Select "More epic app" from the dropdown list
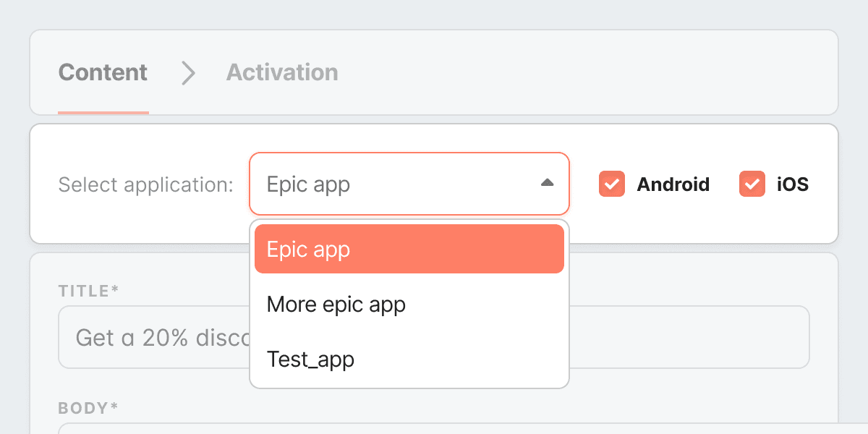Image resolution: width=868 pixels, height=434 pixels. tap(336, 304)
